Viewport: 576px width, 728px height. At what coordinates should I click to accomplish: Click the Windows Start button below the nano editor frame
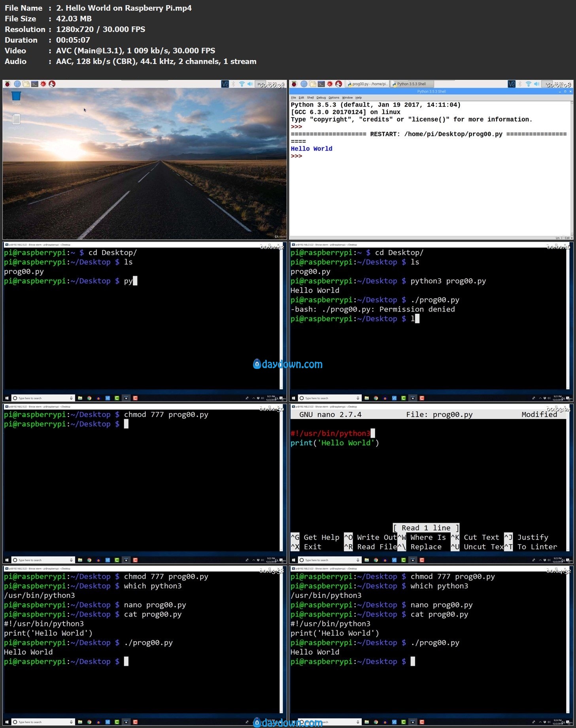(293, 560)
